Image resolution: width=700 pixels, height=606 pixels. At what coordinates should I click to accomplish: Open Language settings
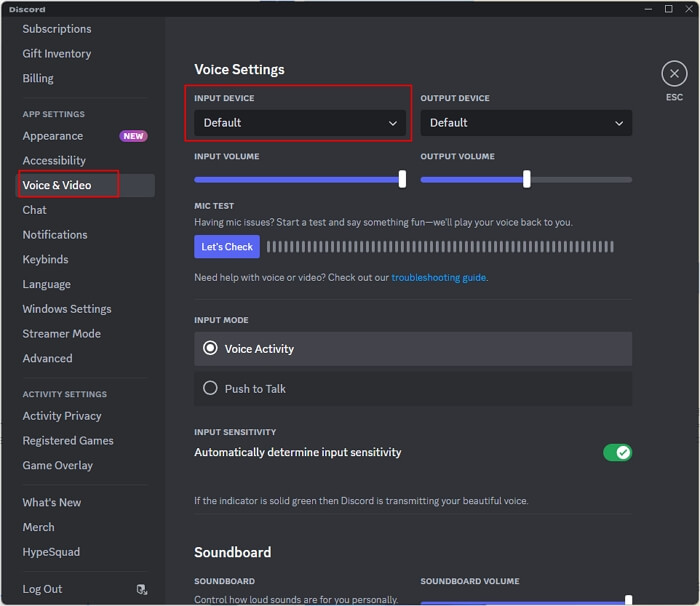(46, 284)
